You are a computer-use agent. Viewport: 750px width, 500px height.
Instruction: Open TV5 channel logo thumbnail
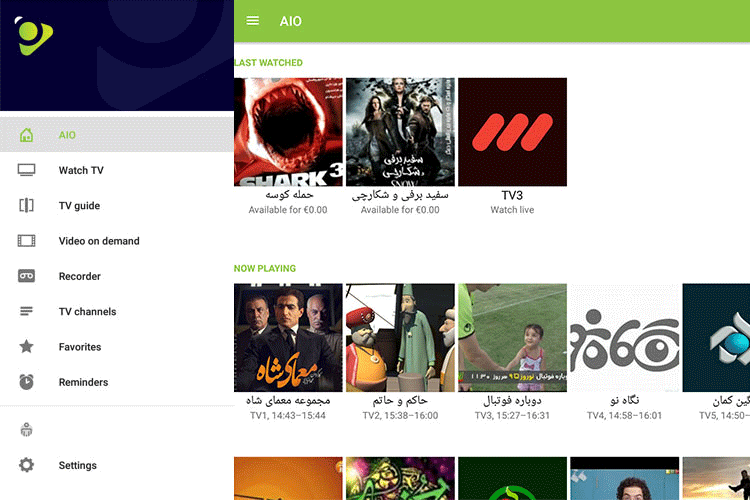[x=716, y=338]
